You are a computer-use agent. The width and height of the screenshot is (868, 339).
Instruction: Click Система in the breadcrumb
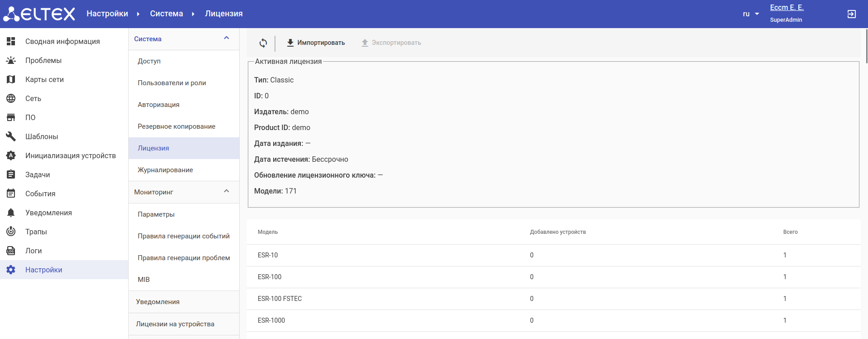tap(166, 14)
